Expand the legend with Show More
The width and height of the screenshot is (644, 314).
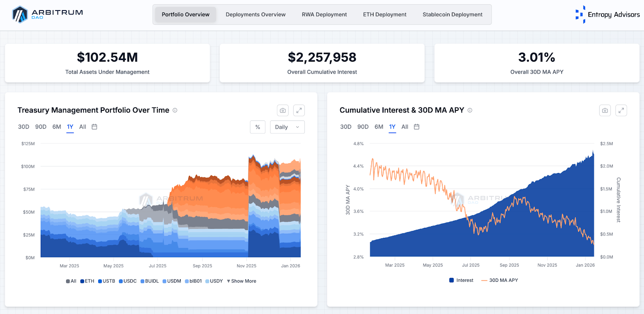pyautogui.click(x=242, y=281)
